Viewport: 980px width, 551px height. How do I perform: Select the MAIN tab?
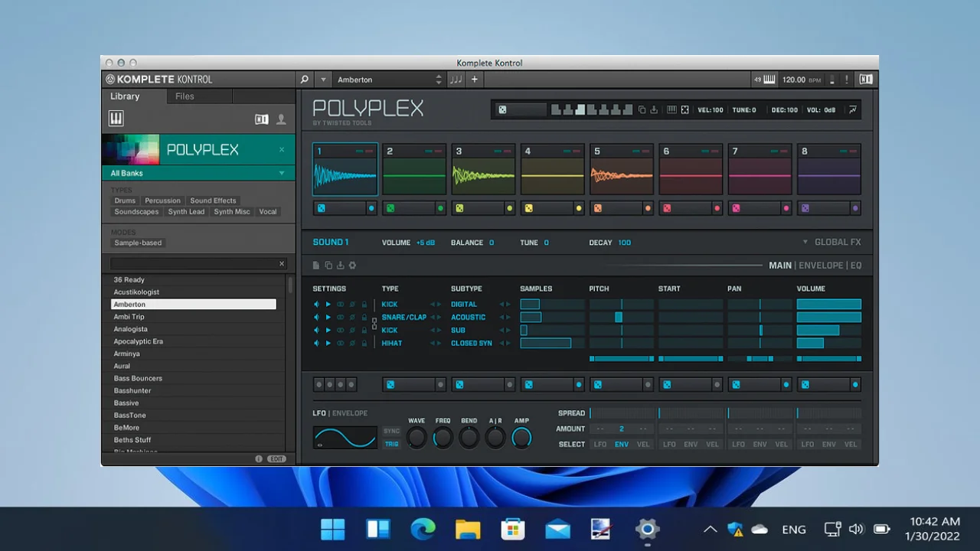coord(780,266)
